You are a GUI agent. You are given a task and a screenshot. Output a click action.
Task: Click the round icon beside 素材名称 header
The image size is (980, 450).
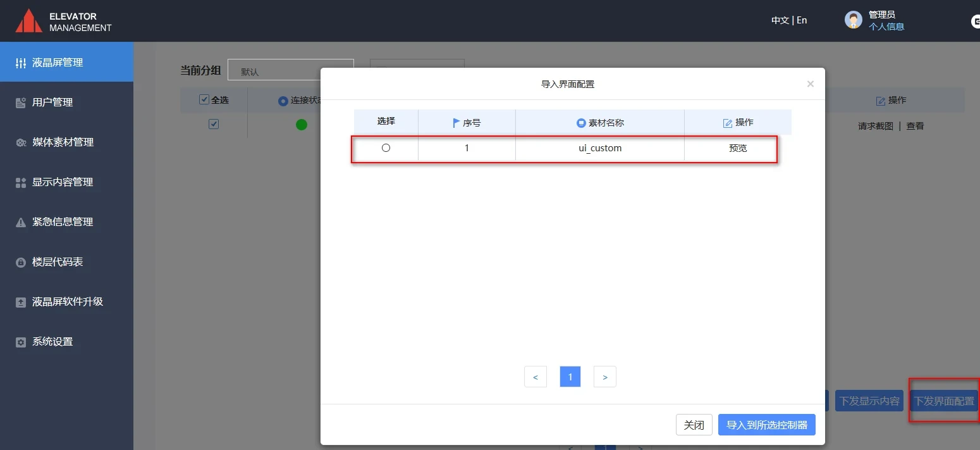point(581,123)
